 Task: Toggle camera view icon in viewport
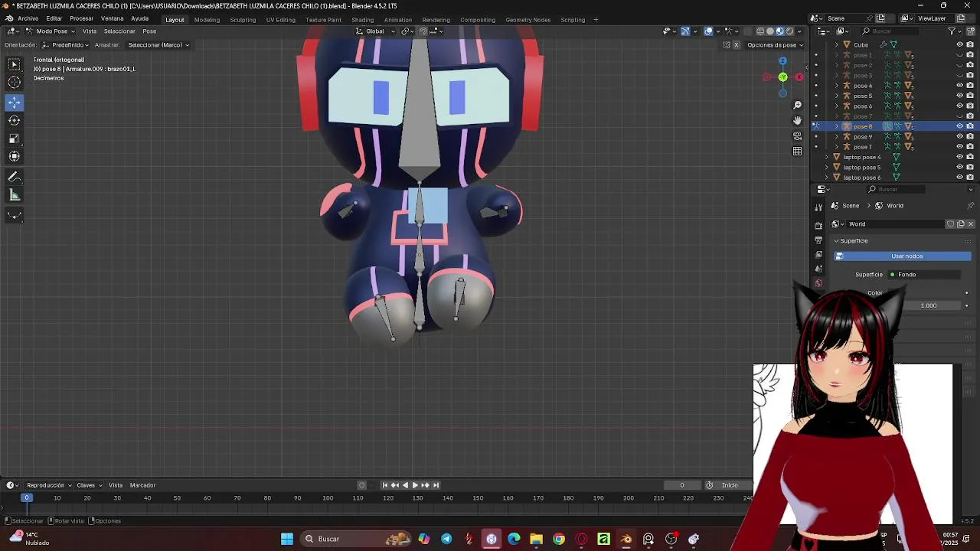coord(797,136)
